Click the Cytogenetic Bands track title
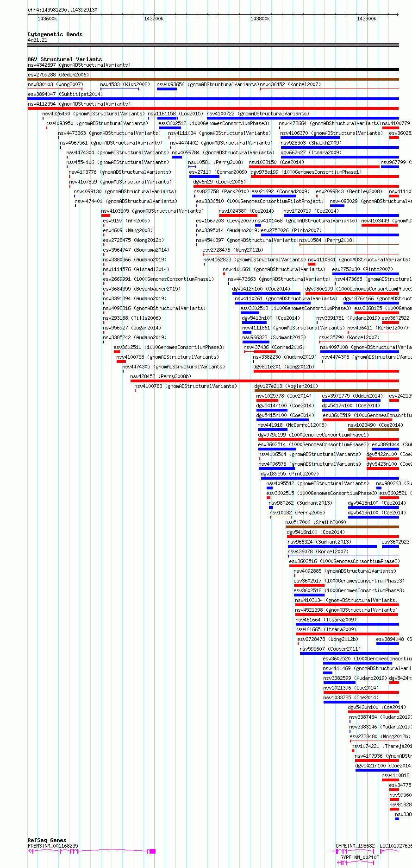Viewport: 412px width, 868px height. point(55,34)
